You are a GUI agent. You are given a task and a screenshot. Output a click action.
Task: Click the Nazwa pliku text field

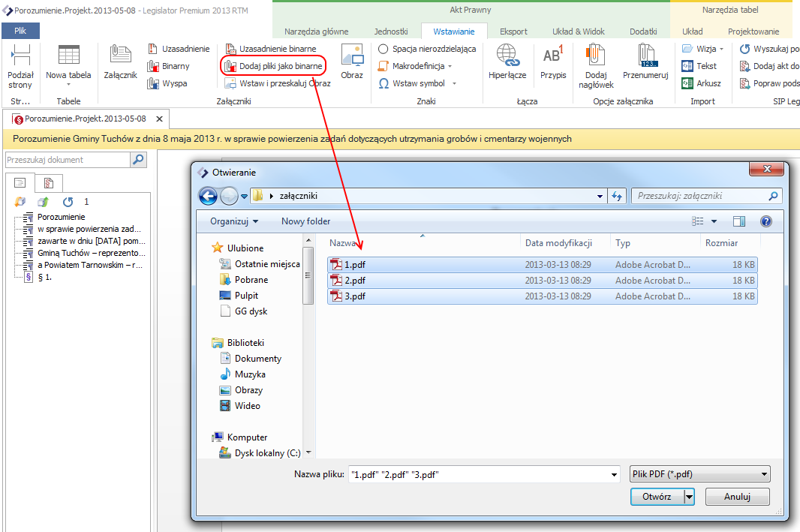point(479,475)
